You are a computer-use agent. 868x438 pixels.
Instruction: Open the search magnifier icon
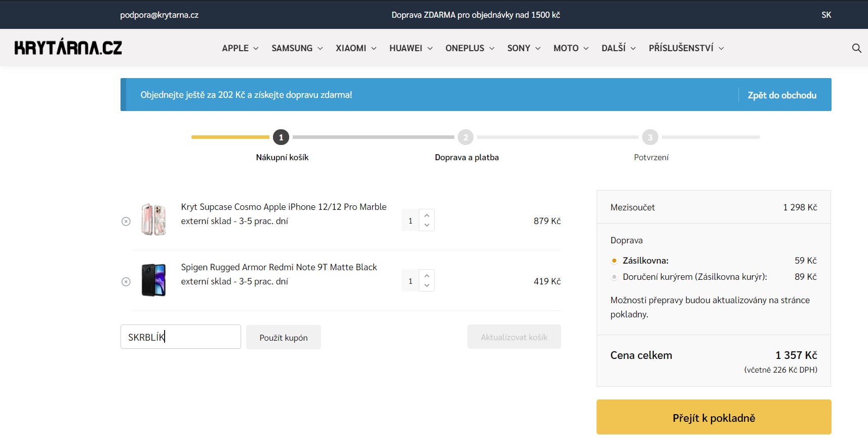point(856,48)
